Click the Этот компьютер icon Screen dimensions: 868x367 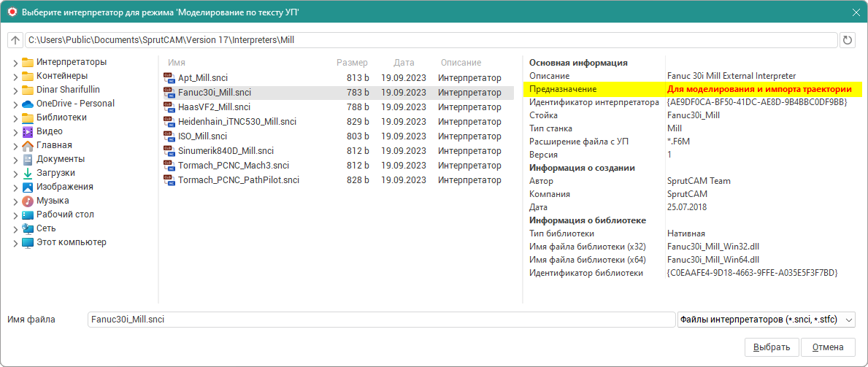(28, 242)
